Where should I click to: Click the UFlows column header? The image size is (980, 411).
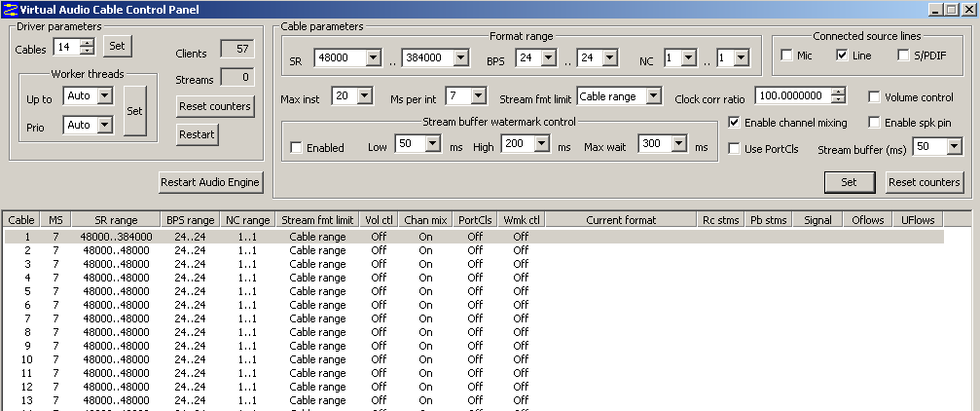pos(918,219)
